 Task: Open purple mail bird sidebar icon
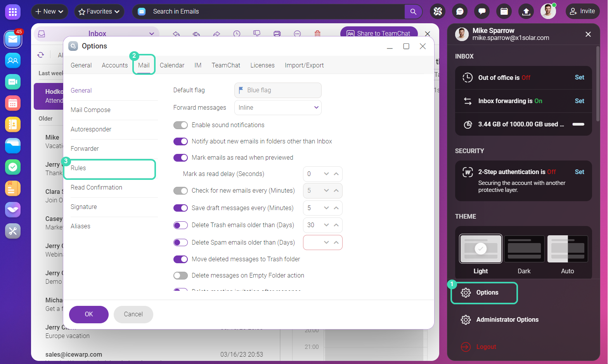click(x=13, y=210)
